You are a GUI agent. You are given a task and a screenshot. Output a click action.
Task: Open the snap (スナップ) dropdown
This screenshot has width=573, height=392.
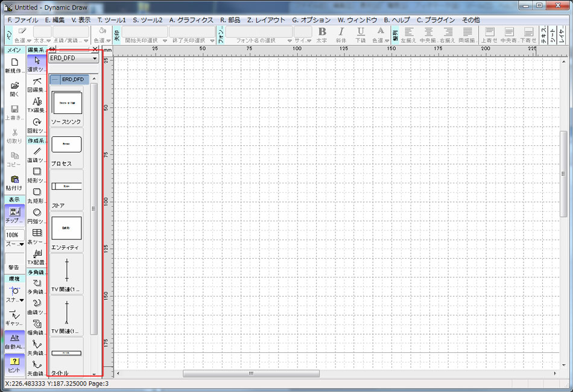click(22, 300)
